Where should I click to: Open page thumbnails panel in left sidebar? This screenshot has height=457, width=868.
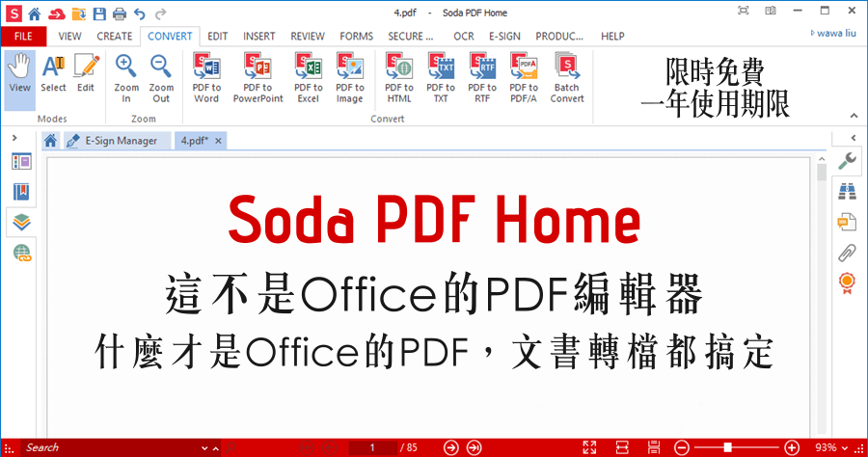[21, 162]
